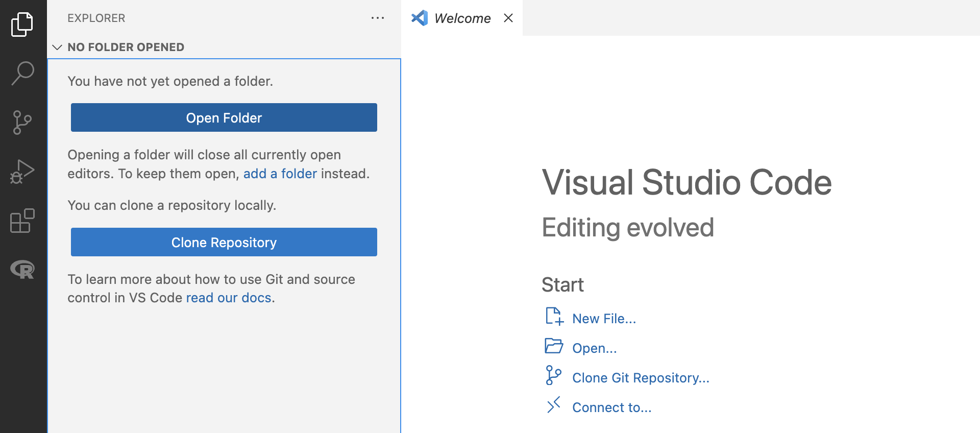
Task: Click the open folder icon beside Open...
Action: coord(554,346)
